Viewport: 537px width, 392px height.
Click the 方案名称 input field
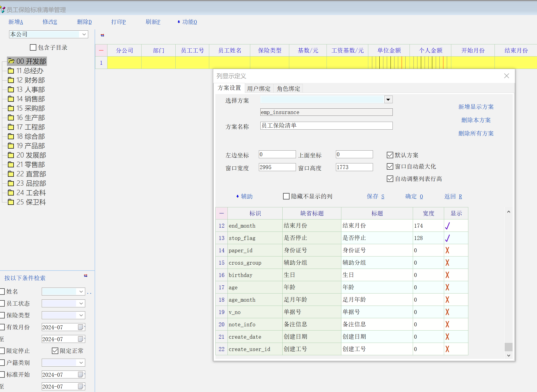coord(326,125)
